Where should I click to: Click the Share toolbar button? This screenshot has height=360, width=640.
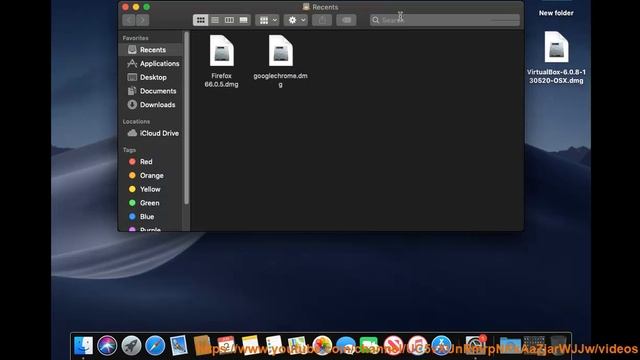322,20
